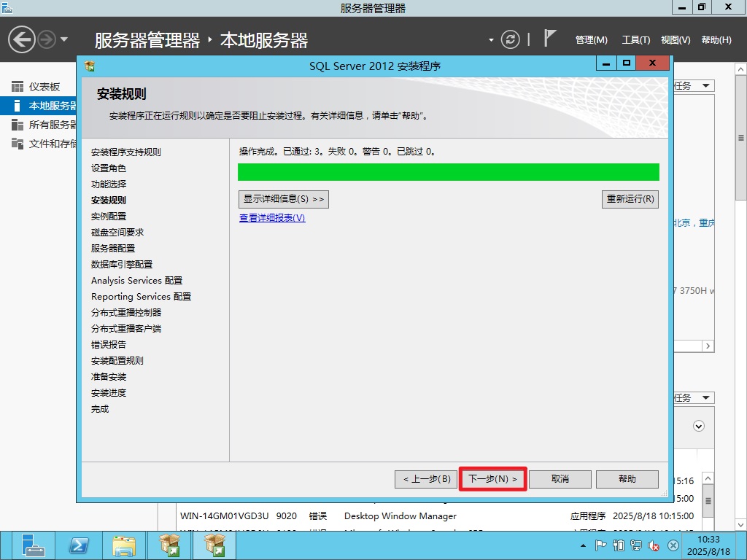This screenshot has width=747, height=560.
Task: Click Desktop Window Manager event row
Action: point(437,516)
